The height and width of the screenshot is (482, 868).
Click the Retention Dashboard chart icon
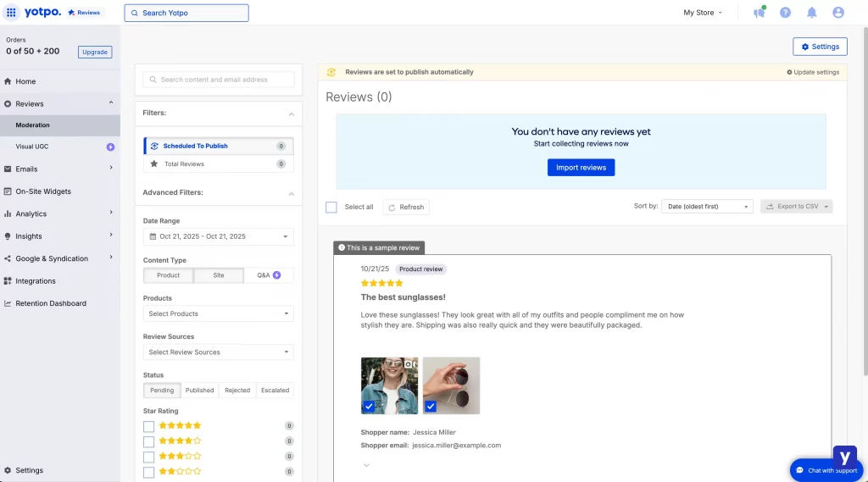click(x=8, y=303)
